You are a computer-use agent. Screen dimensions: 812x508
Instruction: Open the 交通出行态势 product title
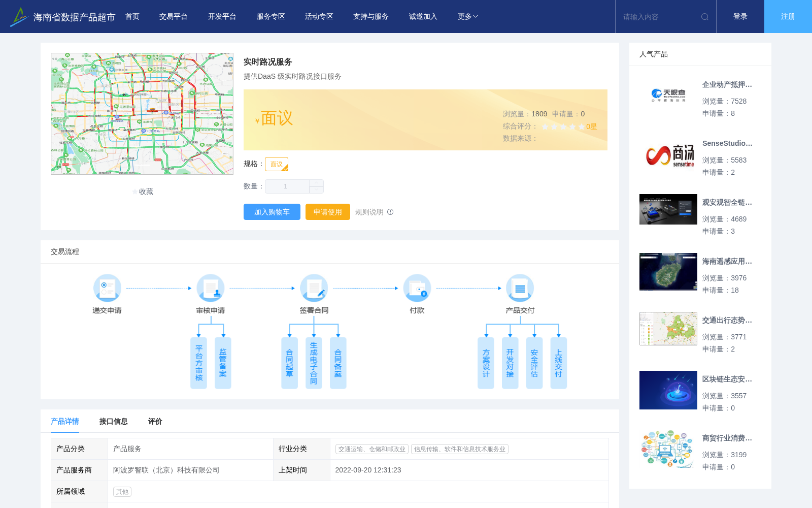coord(727,321)
